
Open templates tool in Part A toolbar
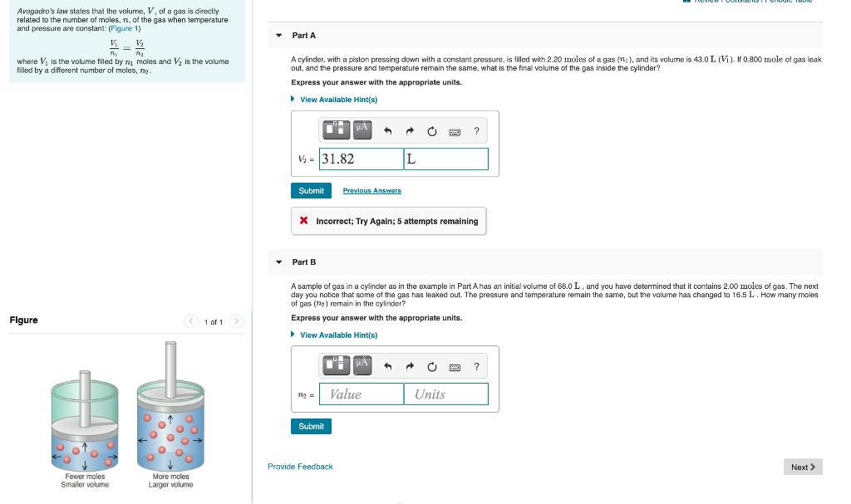(x=337, y=130)
